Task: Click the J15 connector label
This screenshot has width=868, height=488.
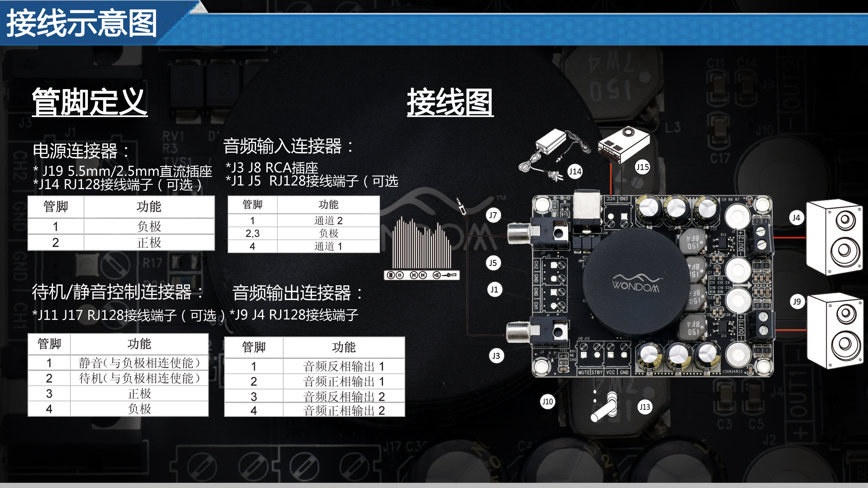Action: coord(642,167)
